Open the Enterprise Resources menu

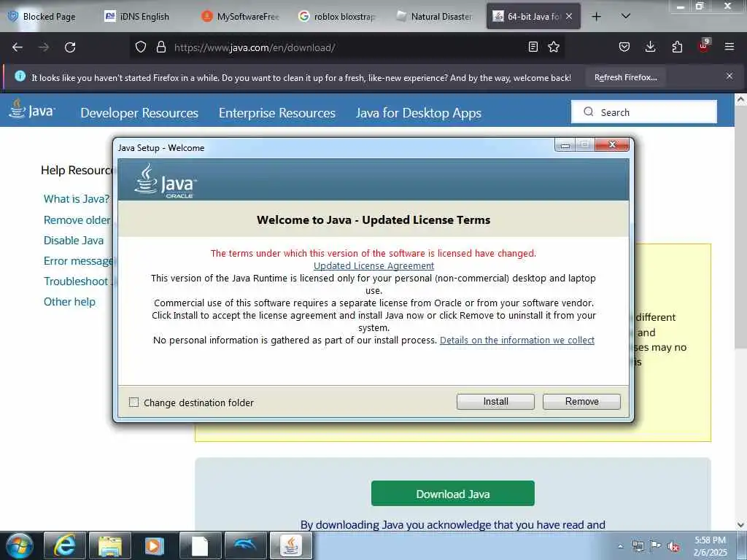pos(276,113)
